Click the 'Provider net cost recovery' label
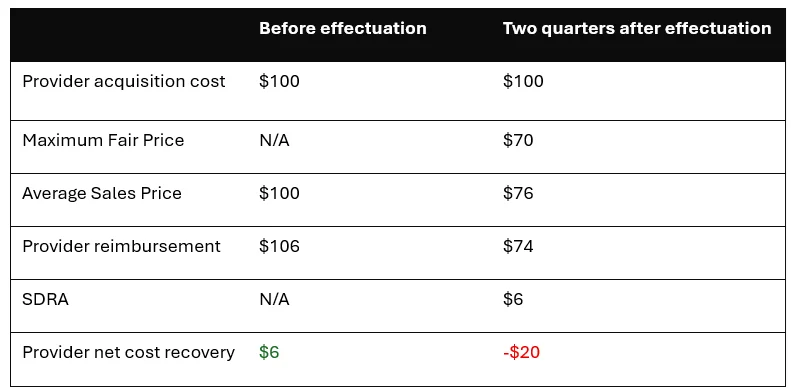The width and height of the screenshot is (791, 389). (x=129, y=352)
